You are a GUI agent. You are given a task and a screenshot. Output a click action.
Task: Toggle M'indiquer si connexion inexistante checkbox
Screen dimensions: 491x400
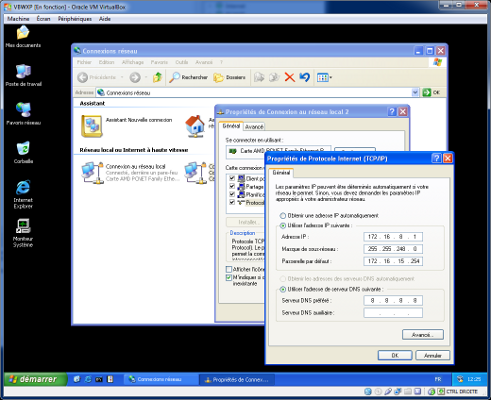[x=229, y=277]
